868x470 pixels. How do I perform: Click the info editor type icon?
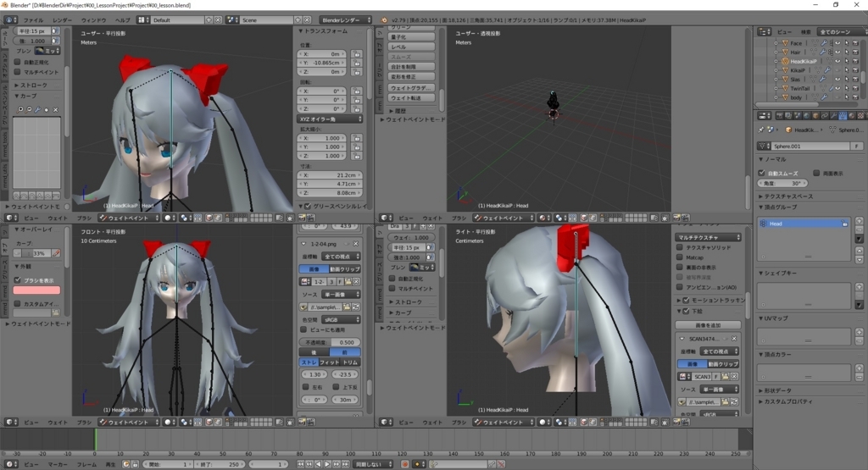(x=10, y=20)
